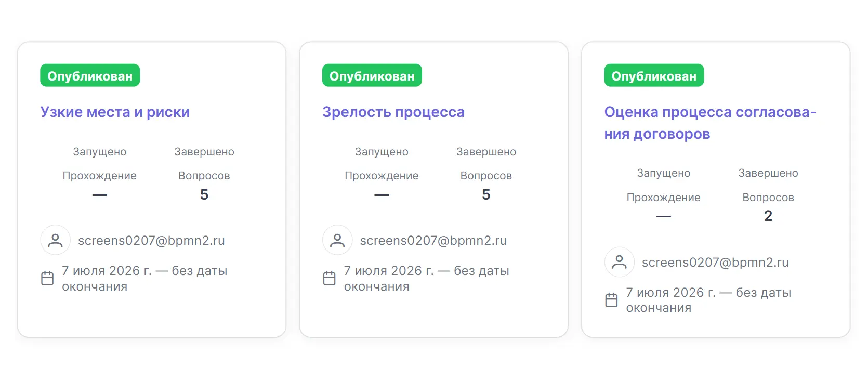Screen dimensions: 868x380
Task: Click "Запущено" label in "Зрелость процесса" card
Action: pos(382,152)
